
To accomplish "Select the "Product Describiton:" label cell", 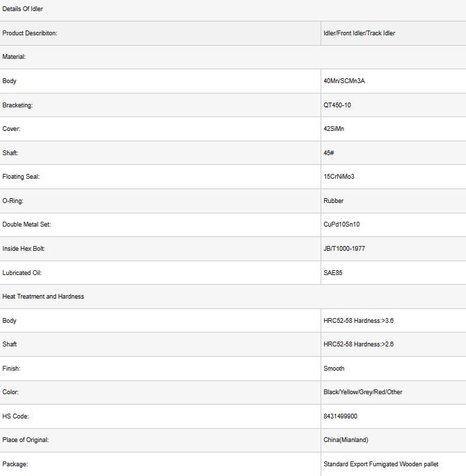I will tap(30, 33).
